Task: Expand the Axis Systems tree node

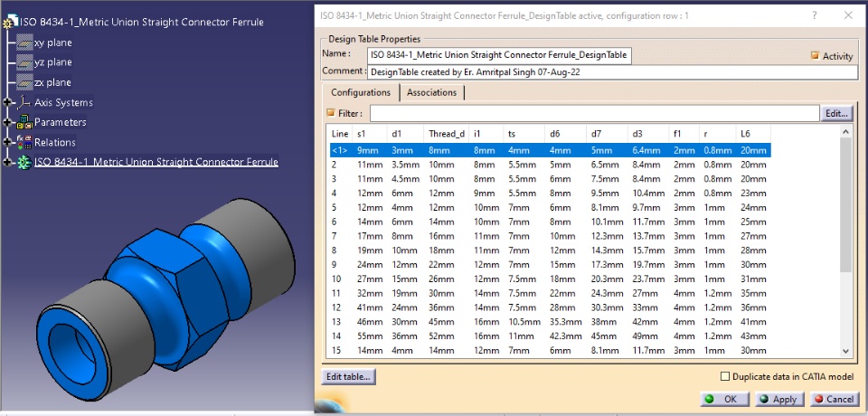Action: click(x=7, y=102)
